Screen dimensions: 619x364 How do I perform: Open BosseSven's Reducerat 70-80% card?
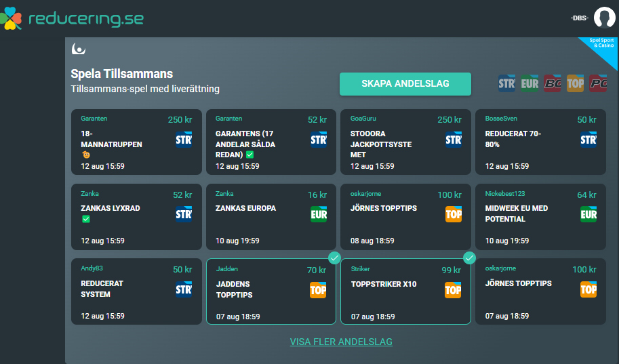click(540, 142)
